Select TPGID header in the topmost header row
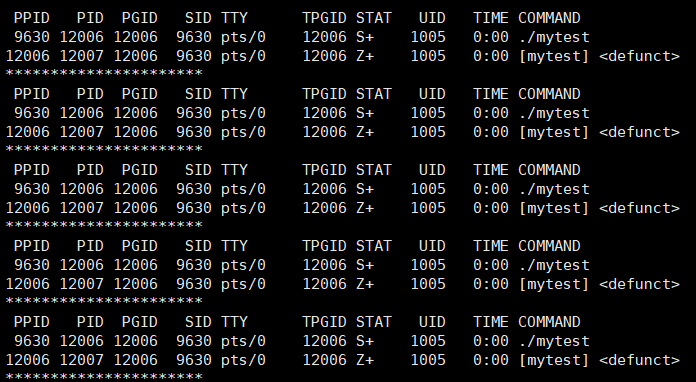This screenshot has height=382, width=696. coord(324,18)
